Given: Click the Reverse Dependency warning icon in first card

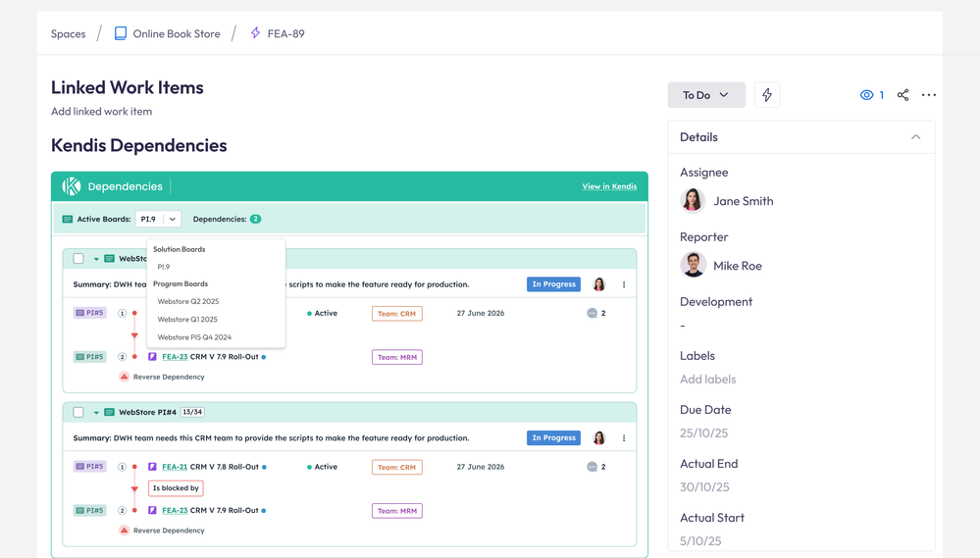Looking at the screenshot, I should [124, 377].
